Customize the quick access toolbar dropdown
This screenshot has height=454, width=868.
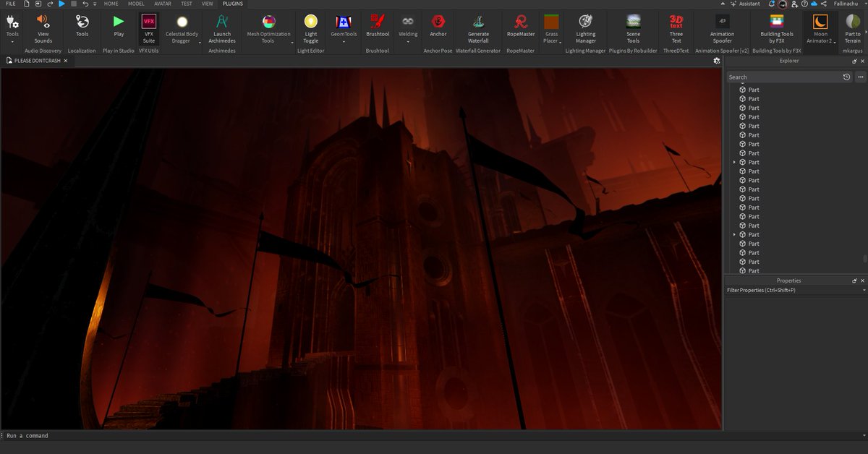point(95,4)
